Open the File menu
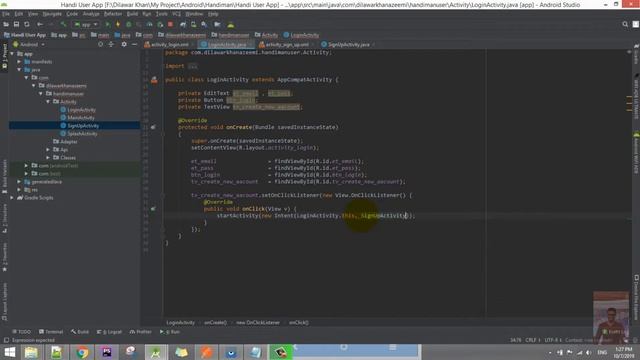 coord(6,14)
